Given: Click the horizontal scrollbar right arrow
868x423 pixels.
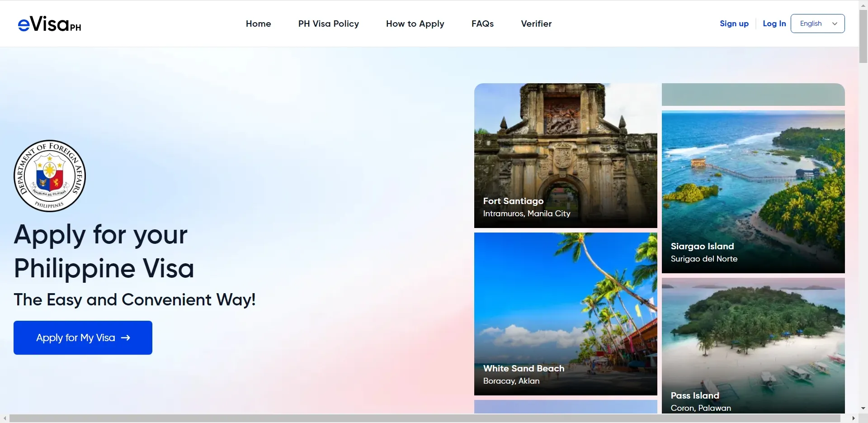Looking at the screenshot, I should 853,418.
